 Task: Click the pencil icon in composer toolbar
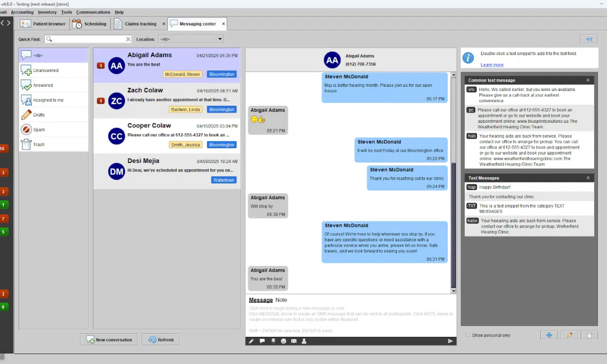click(251, 341)
